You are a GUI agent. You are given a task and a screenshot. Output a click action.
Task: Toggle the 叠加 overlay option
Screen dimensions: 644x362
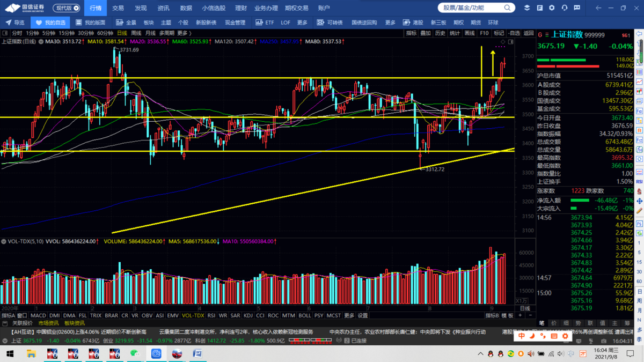(426, 33)
